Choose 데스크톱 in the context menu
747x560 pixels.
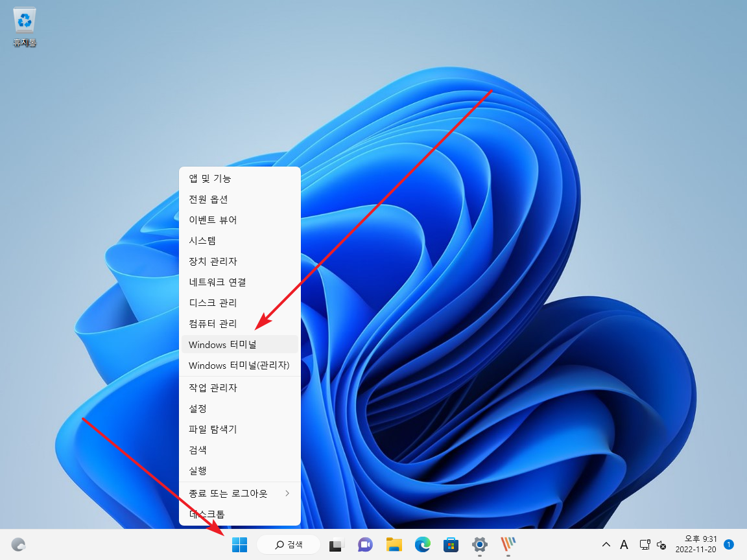(x=240, y=514)
